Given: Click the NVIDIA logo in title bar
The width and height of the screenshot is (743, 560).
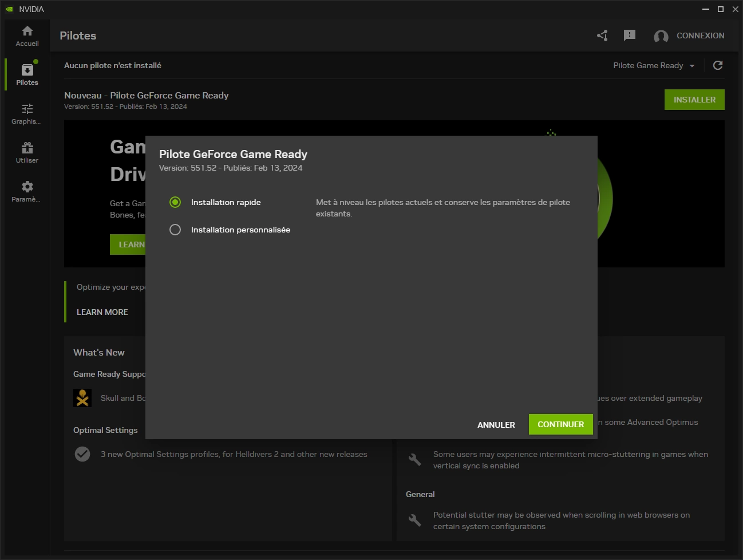Looking at the screenshot, I should [9, 9].
